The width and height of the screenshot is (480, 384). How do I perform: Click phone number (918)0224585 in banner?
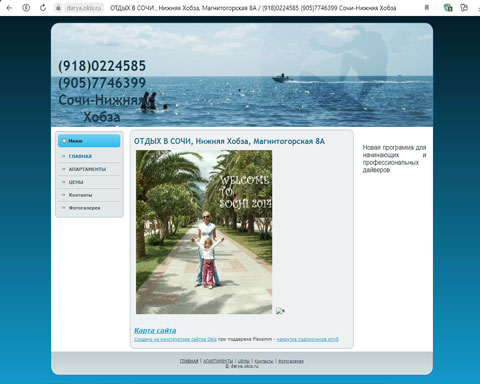click(102, 66)
